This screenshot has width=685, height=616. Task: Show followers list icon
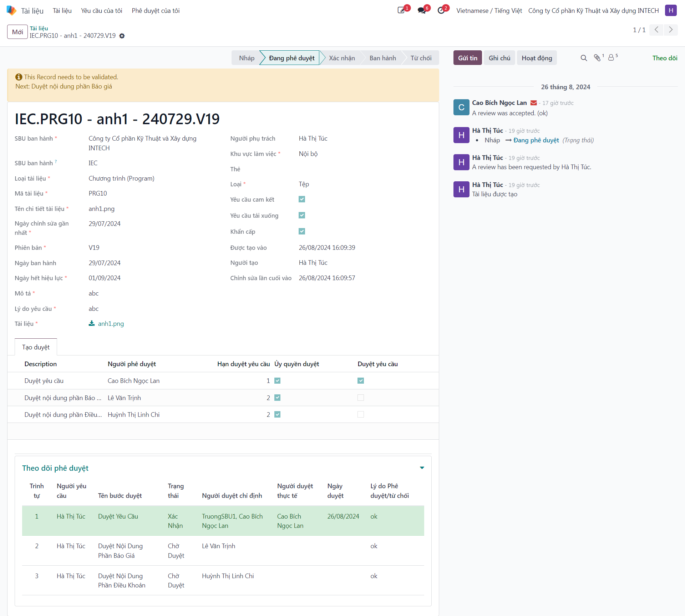(611, 57)
